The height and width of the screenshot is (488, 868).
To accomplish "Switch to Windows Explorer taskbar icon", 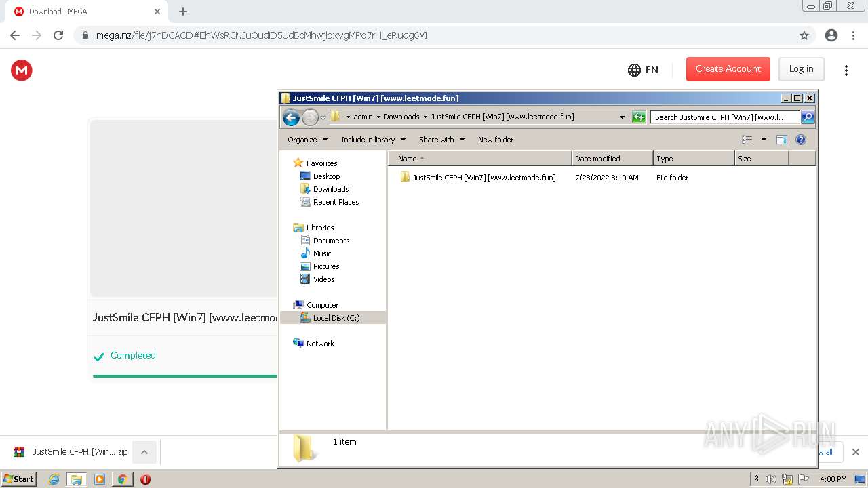I will (x=77, y=479).
